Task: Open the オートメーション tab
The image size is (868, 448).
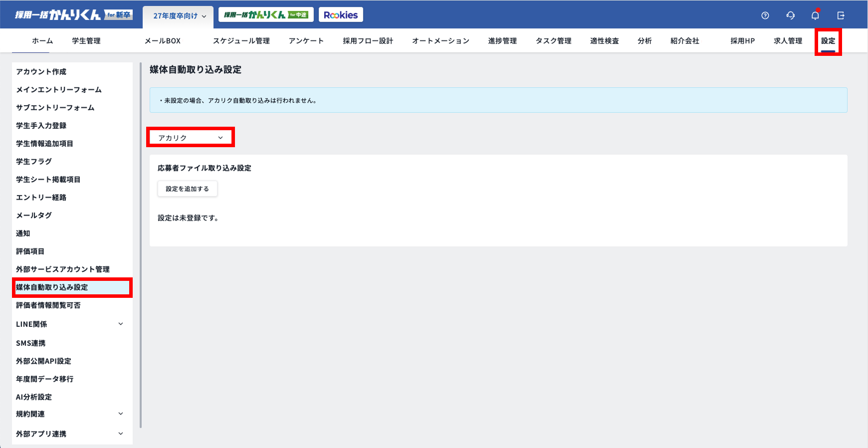Action: coord(440,41)
